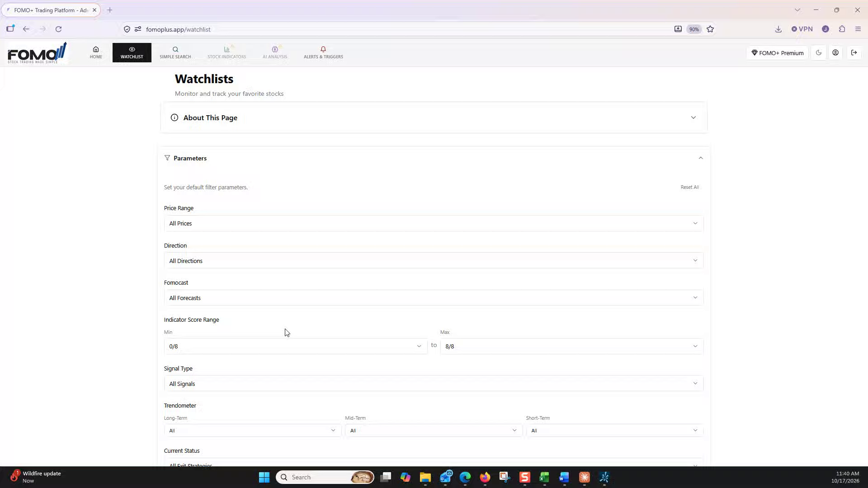Click the address bar URL
The width and height of the screenshot is (868, 488).
click(x=178, y=29)
